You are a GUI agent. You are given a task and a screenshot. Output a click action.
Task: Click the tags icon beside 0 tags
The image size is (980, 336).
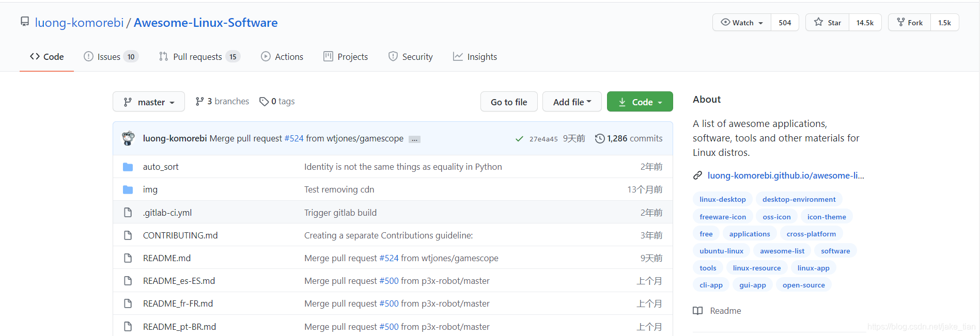[x=264, y=102]
